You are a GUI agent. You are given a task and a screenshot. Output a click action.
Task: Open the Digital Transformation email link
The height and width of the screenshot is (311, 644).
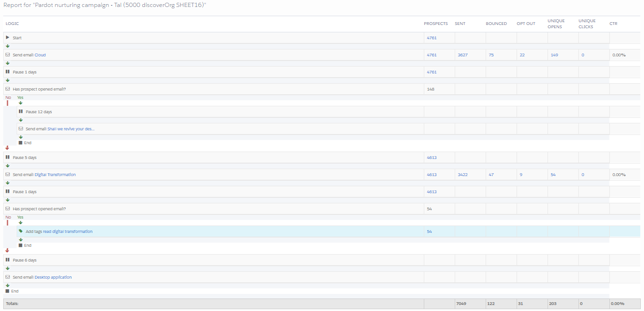55,175
